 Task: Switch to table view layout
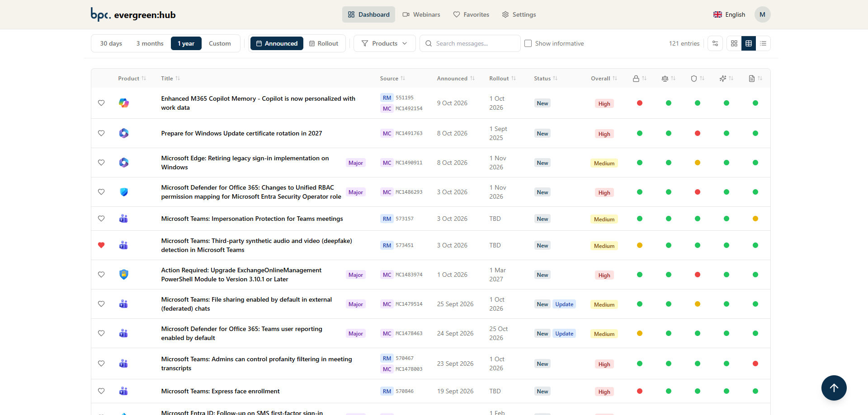pos(749,43)
